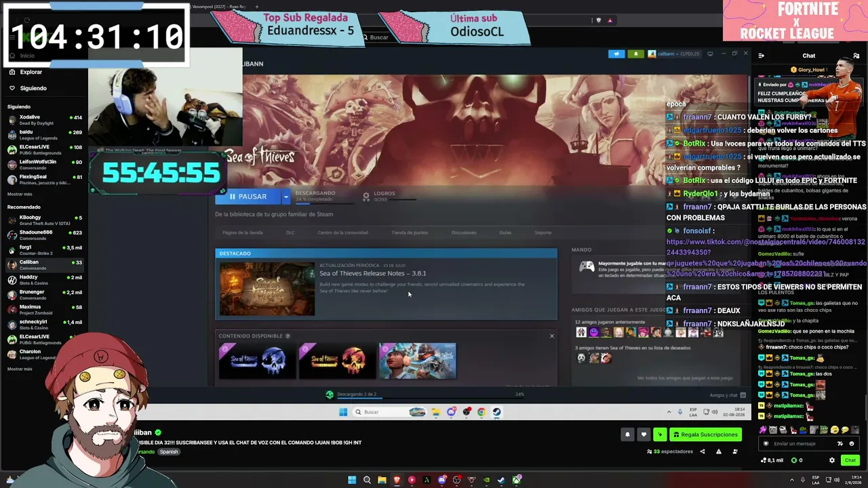This screenshot has width=868, height=488.
Task: Select the Guías tab
Action: (505, 232)
